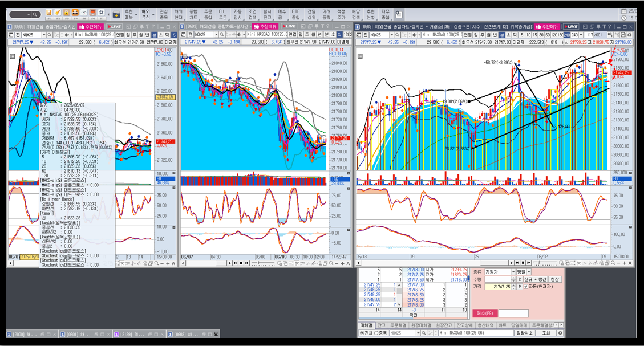Click the save icon in the main toolbar

(x=49, y=13)
